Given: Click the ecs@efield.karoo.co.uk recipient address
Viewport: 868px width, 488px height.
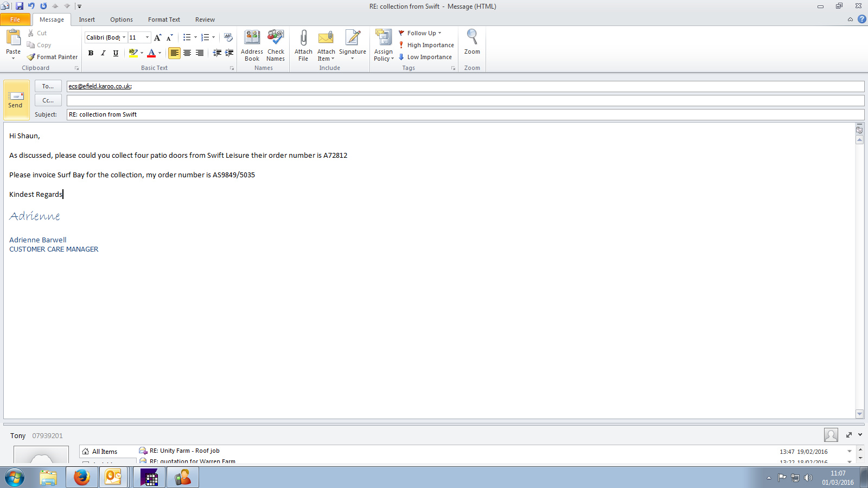Looking at the screenshot, I should point(100,86).
